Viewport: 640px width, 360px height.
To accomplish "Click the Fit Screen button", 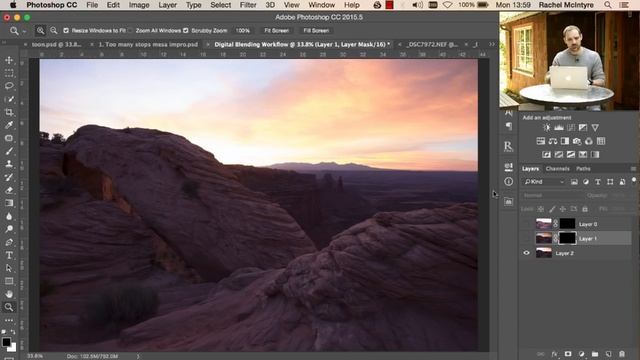I will (x=276, y=31).
